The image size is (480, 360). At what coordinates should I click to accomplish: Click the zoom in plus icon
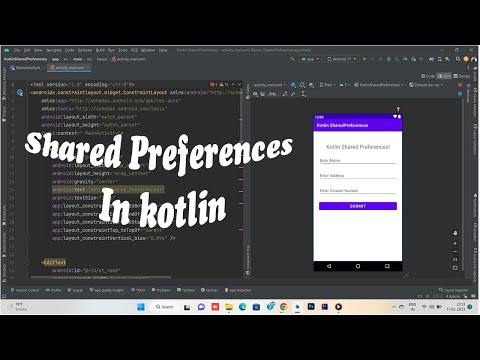pos(455,243)
